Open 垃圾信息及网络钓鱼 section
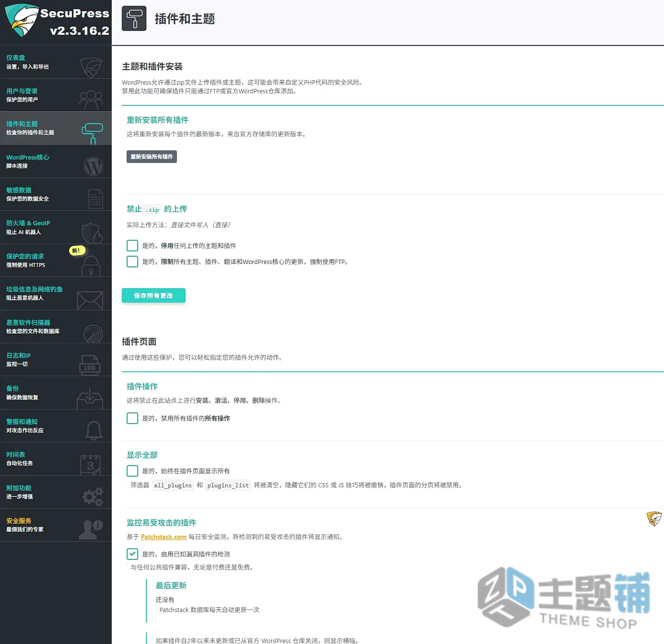This screenshot has width=664, height=644. point(56,293)
